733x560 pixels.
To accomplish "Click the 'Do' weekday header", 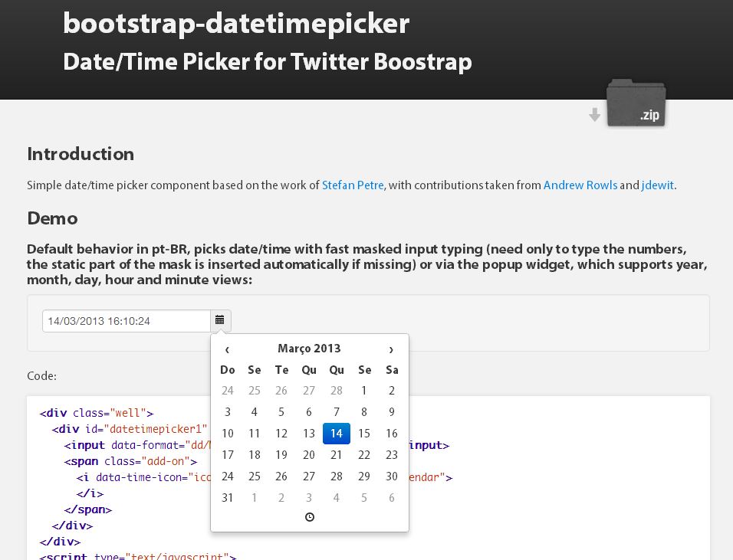I will tap(228, 370).
